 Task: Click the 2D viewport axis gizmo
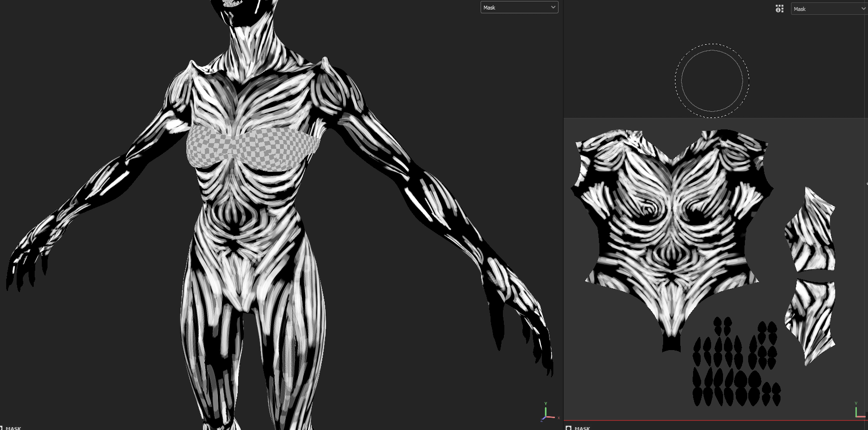pyautogui.click(x=859, y=410)
